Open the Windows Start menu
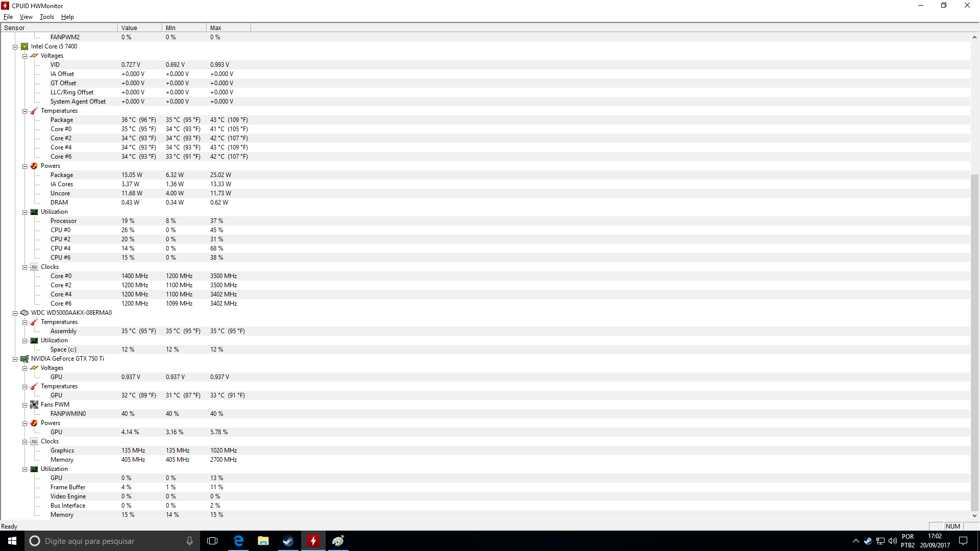 tap(12, 541)
